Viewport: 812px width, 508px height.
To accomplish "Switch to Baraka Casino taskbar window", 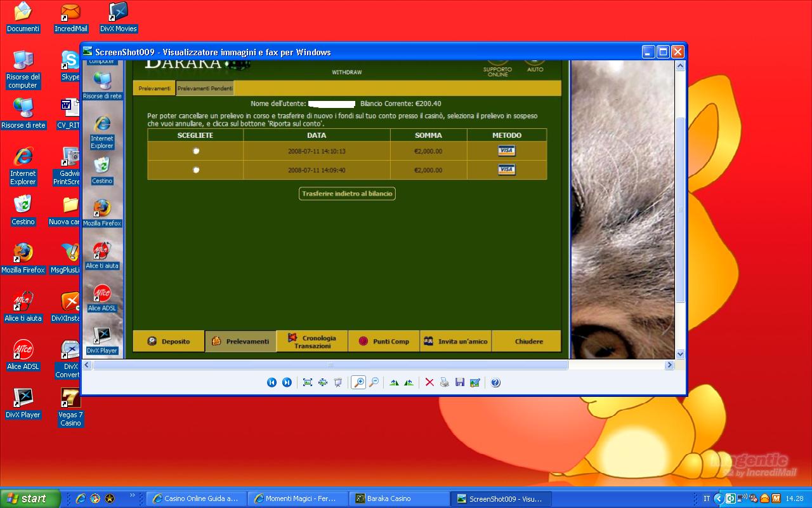I will (400, 498).
